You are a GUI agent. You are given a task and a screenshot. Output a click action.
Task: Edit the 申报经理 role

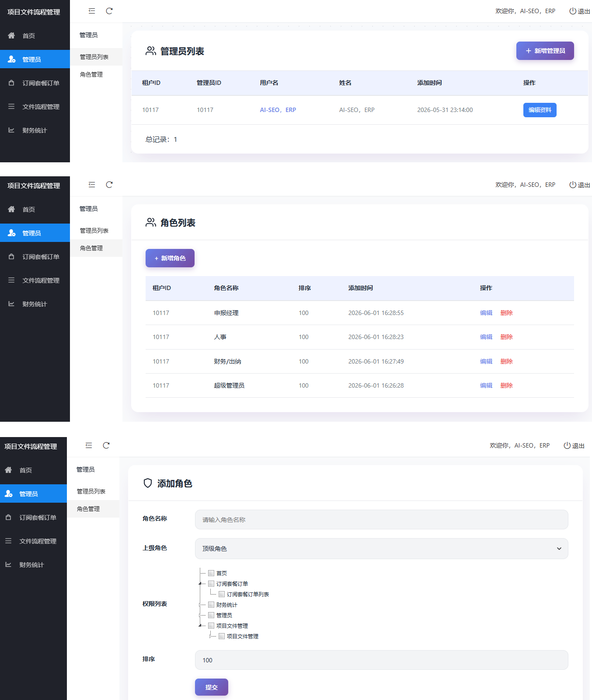486,313
